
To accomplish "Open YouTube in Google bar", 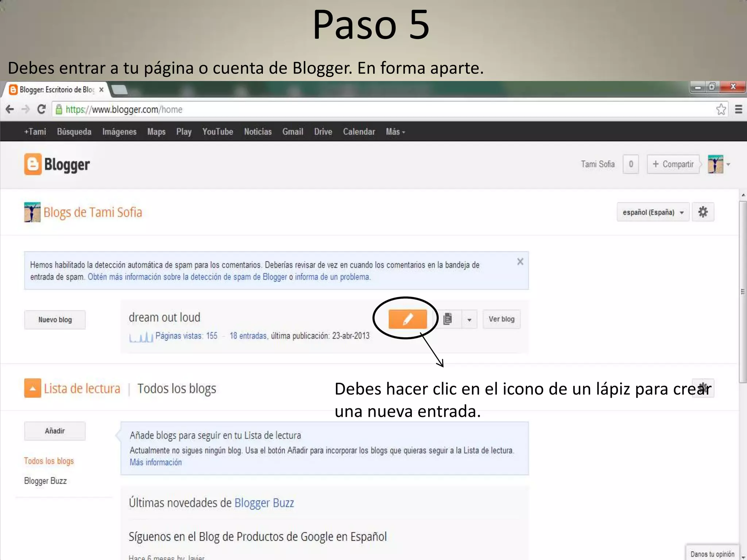I will (x=218, y=132).
